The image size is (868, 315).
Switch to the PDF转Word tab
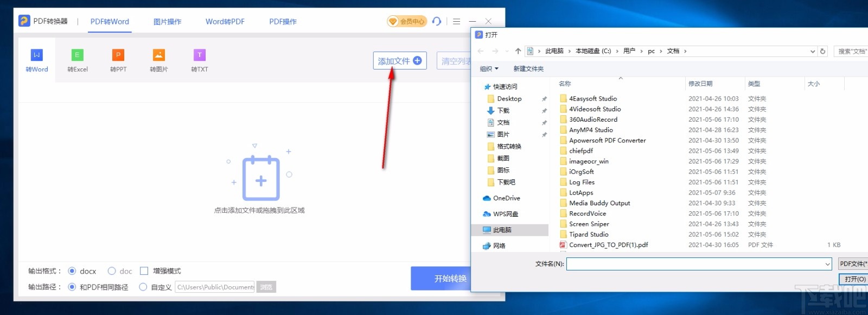110,22
